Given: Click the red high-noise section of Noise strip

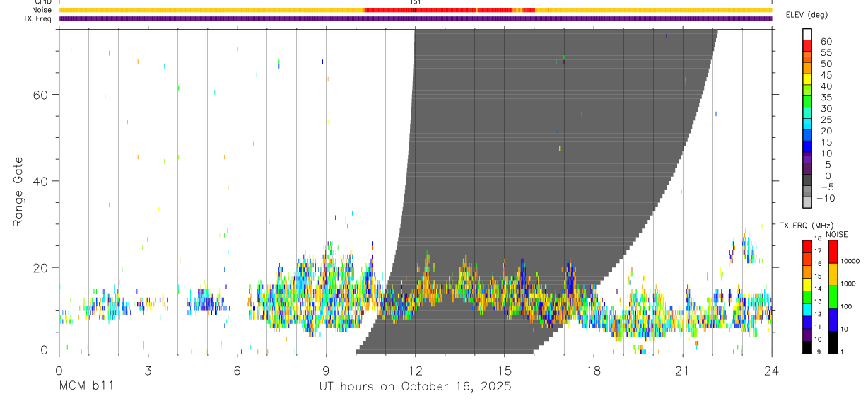Looking at the screenshot, I should [449, 10].
